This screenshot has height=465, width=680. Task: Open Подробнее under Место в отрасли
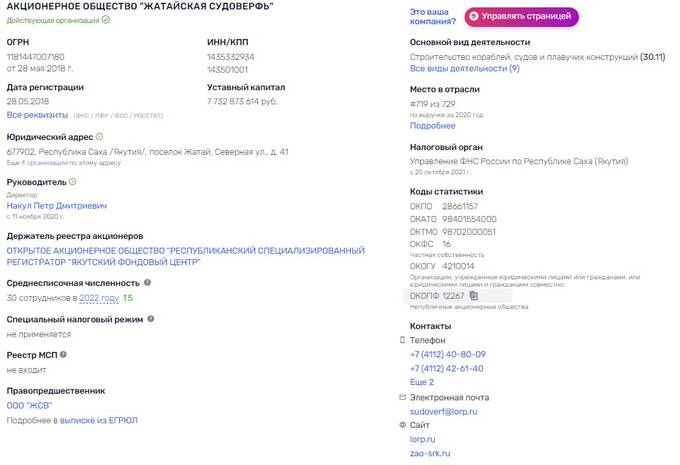tap(432, 126)
